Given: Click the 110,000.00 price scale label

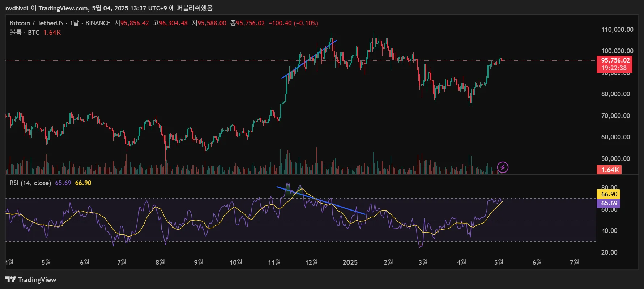Looking at the screenshot, I should pos(617,30).
